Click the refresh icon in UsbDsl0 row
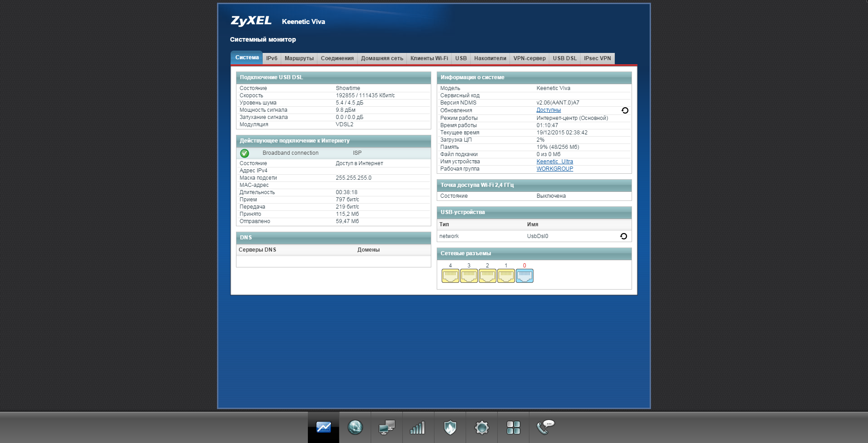This screenshot has height=443, width=868. pyautogui.click(x=623, y=236)
